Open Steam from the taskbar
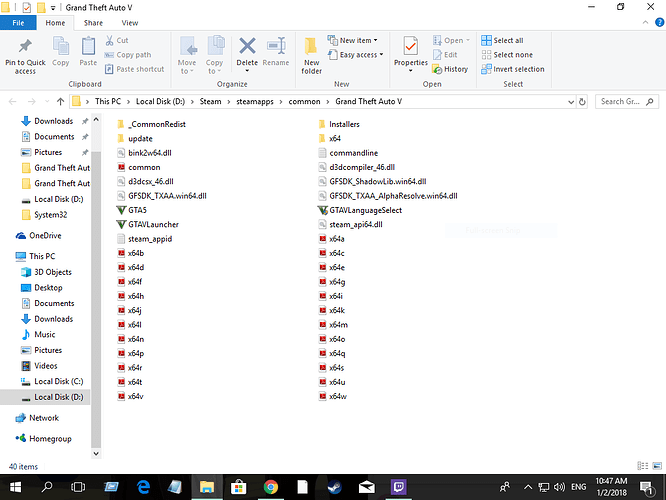Screen dimensions: 666x500 click(x=335, y=487)
